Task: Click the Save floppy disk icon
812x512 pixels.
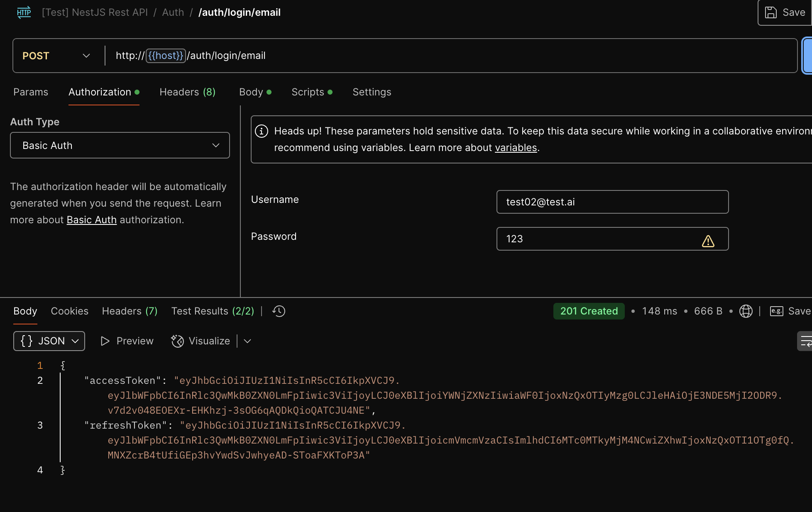Action: coord(770,12)
